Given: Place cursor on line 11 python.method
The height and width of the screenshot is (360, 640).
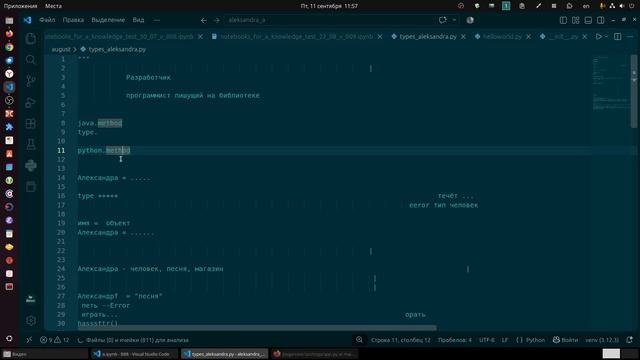Looking at the screenshot, I should (x=104, y=150).
